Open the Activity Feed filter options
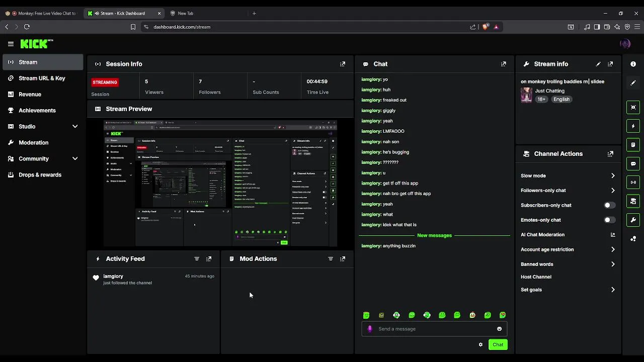The width and height of the screenshot is (644, 362). click(197, 259)
